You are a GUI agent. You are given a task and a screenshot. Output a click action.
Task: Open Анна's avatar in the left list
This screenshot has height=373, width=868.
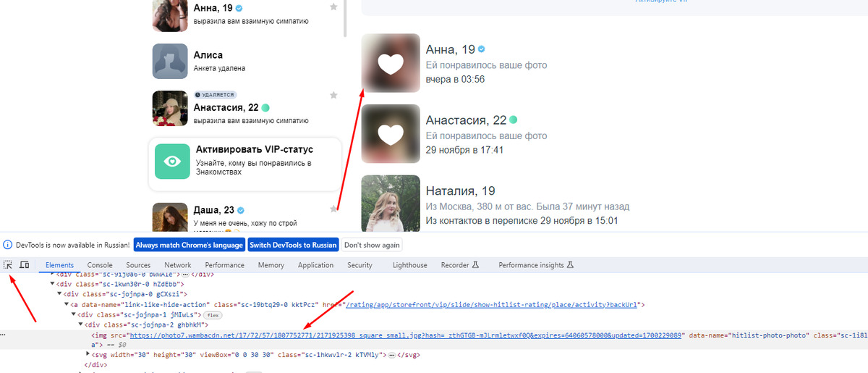pos(171,14)
